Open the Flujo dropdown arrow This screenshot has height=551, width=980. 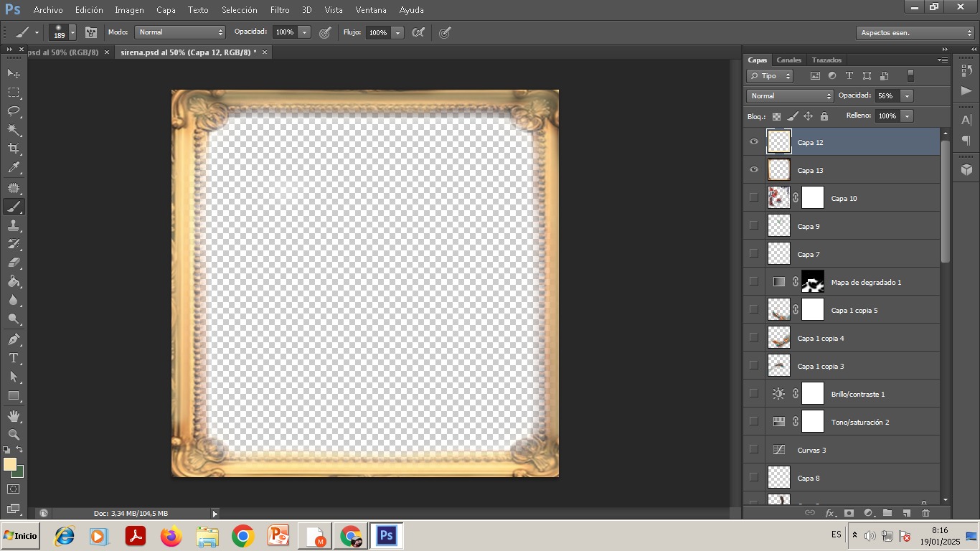pos(397,32)
